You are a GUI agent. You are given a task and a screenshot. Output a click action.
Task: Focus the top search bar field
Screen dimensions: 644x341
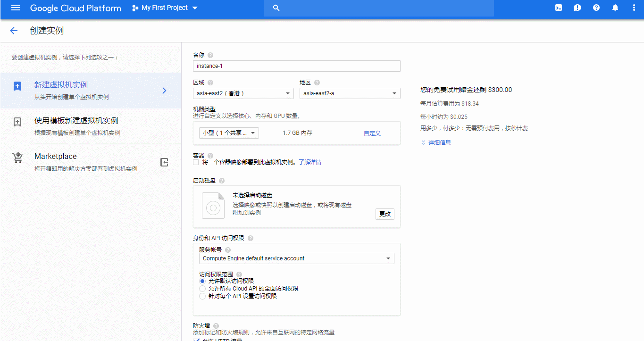click(x=379, y=8)
